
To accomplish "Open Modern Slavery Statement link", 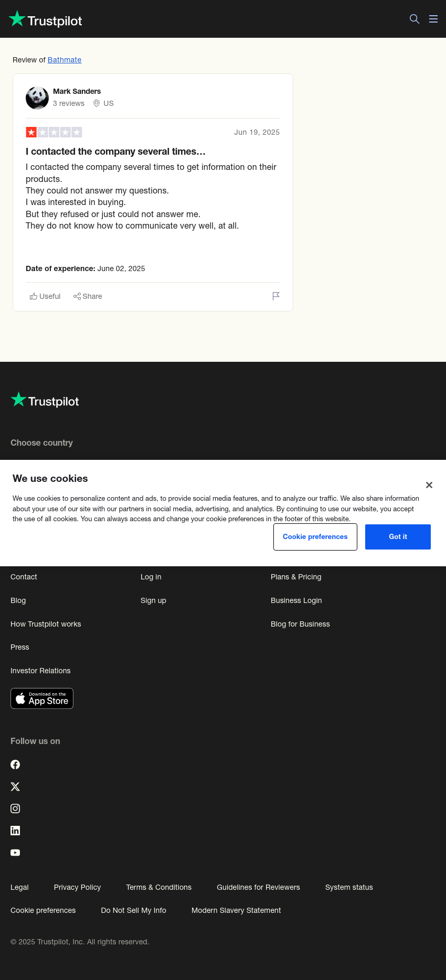I will pyautogui.click(x=236, y=910).
